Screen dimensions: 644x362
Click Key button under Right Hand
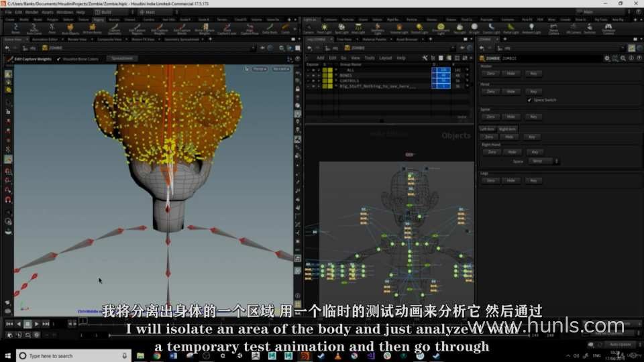535,152
